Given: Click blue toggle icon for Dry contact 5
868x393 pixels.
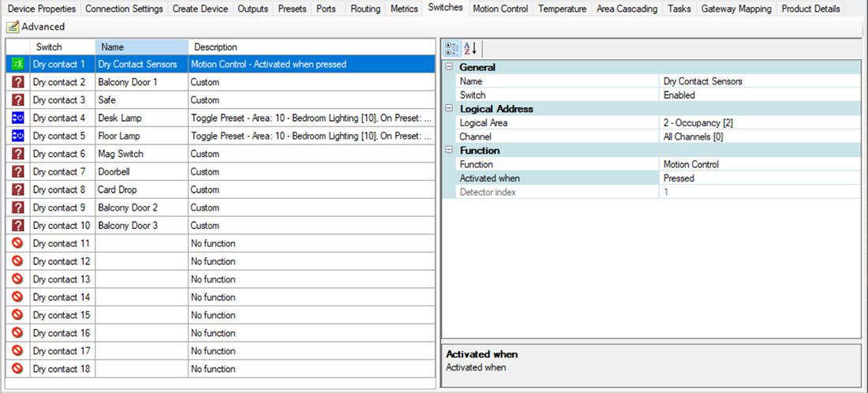Looking at the screenshot, I should point(17,137).
